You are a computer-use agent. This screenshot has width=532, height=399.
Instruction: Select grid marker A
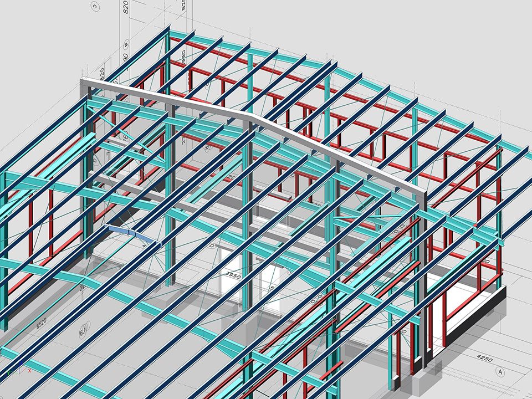(x=501, y=371)
